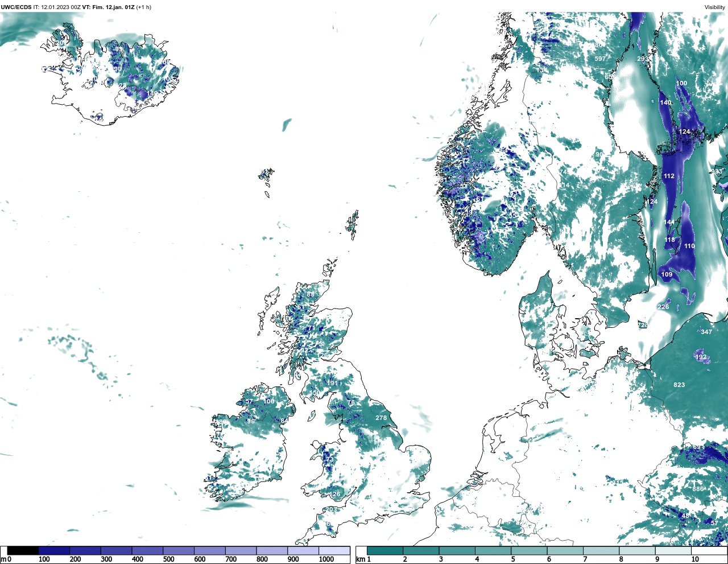Click the 'Visibility' title in the corner
728x564 pixels.
tap(715, 7)
